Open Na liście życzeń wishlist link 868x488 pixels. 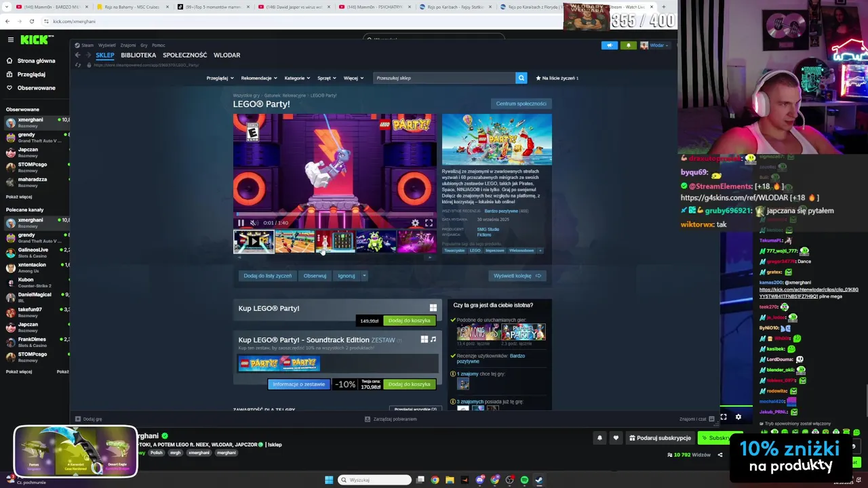pos(557,78)
